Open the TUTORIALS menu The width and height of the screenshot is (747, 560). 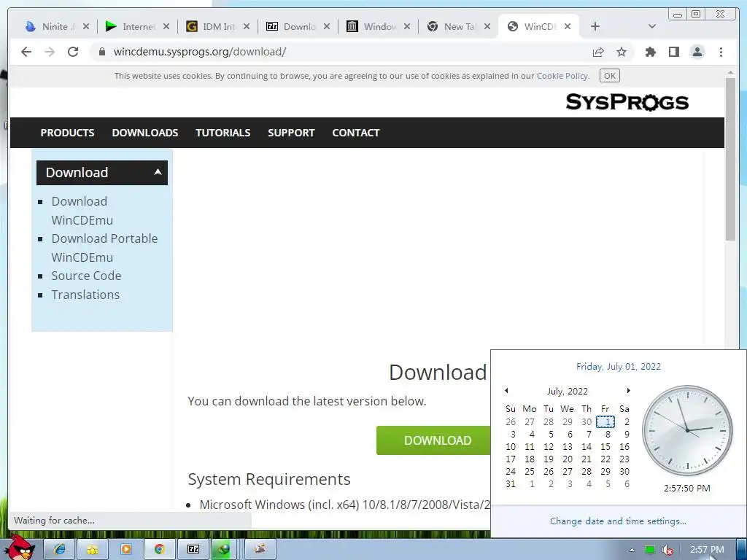click(223, 133)
